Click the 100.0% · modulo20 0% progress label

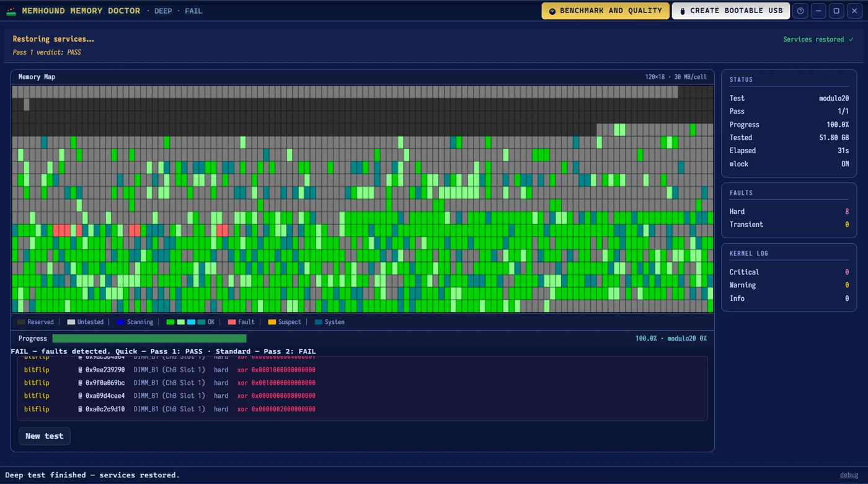[x=671, y=339]
